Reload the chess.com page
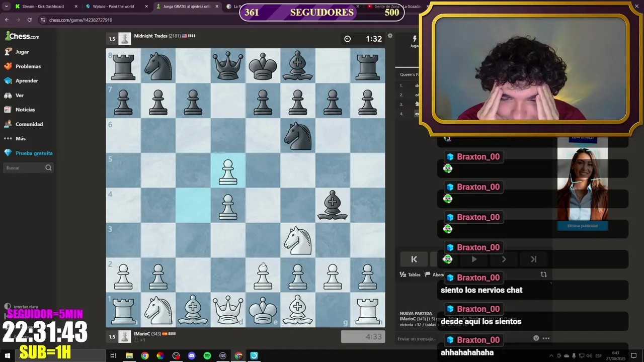This screenshot has height=362, width=644. pyautogui.click(x=30, y=20)
